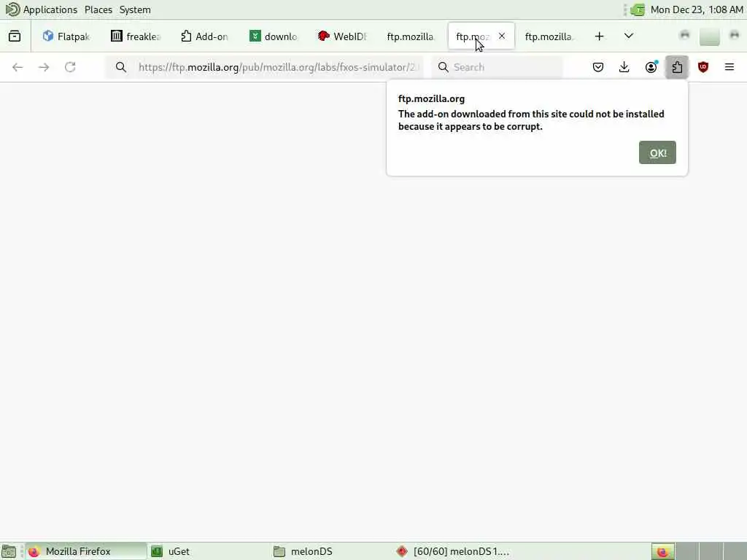This screenshot has height=560, width=747.
Task: Open the clock showing Mon Dec 23
Action: [697, 9]
